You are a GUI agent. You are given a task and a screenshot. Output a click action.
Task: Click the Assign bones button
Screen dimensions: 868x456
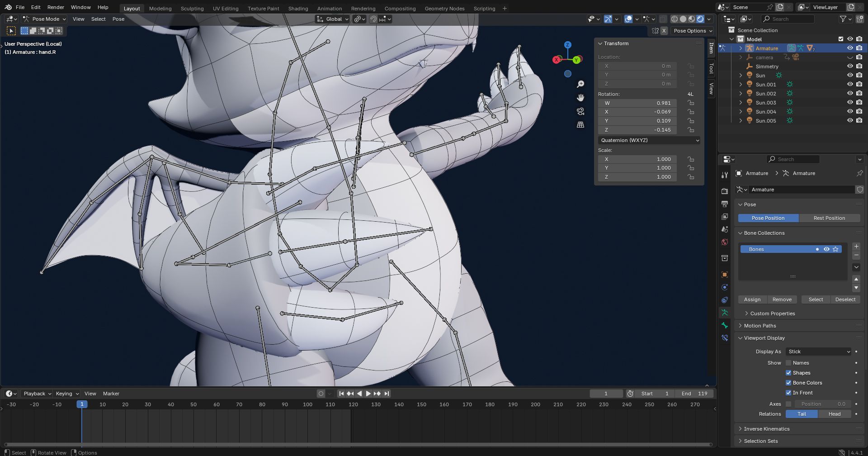(x=752, y=299)
